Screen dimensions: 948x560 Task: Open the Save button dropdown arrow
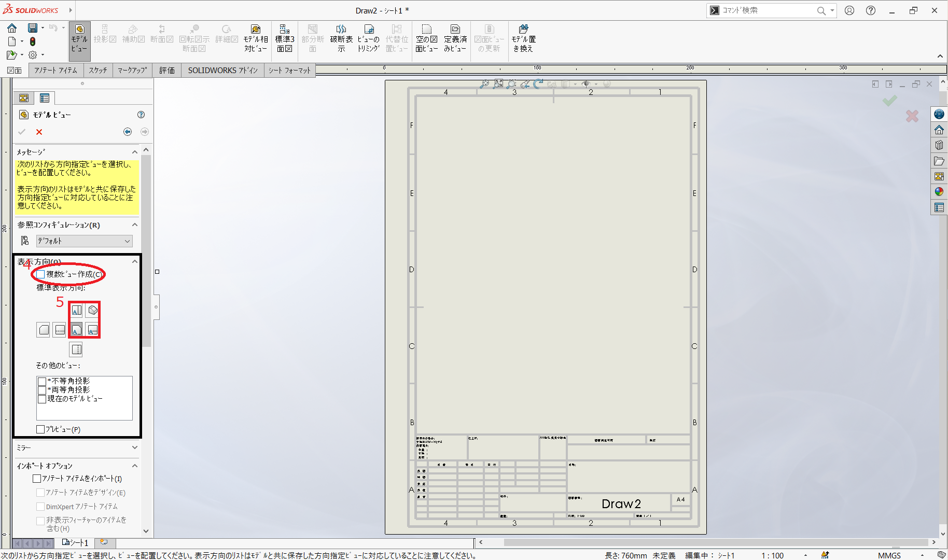click(x=43, y=28)
